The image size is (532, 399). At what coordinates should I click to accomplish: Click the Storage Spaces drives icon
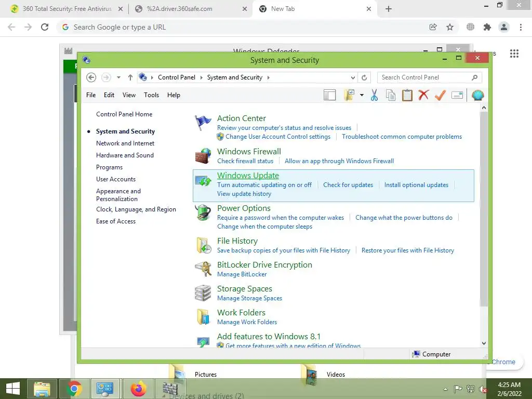point(203,293)
